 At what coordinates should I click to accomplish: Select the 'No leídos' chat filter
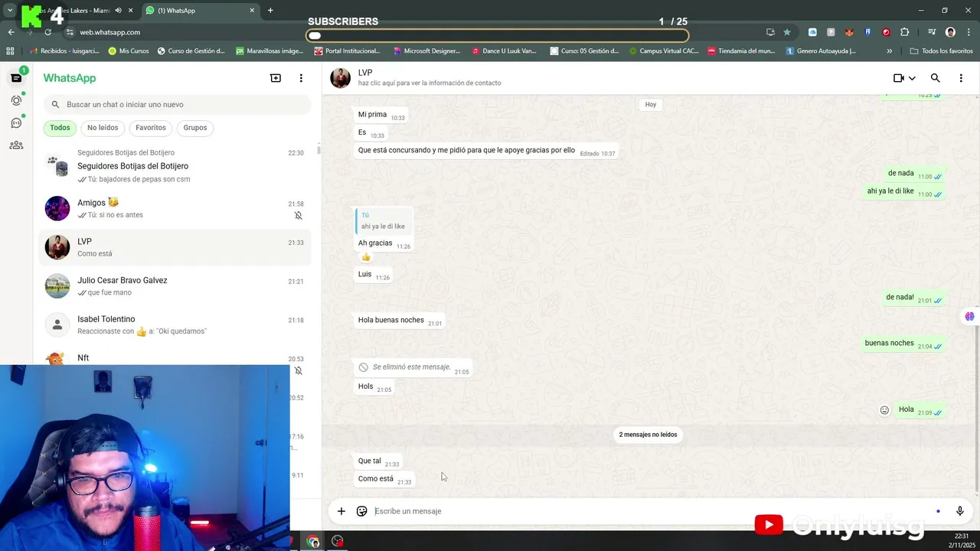coord(103,128)
